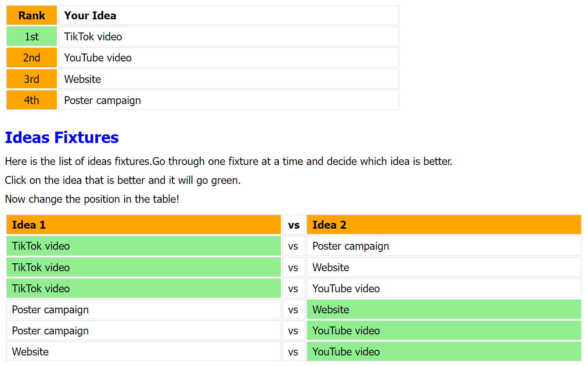Click the Idea 1 column header
588x366 pixels.
click(143, 225)
